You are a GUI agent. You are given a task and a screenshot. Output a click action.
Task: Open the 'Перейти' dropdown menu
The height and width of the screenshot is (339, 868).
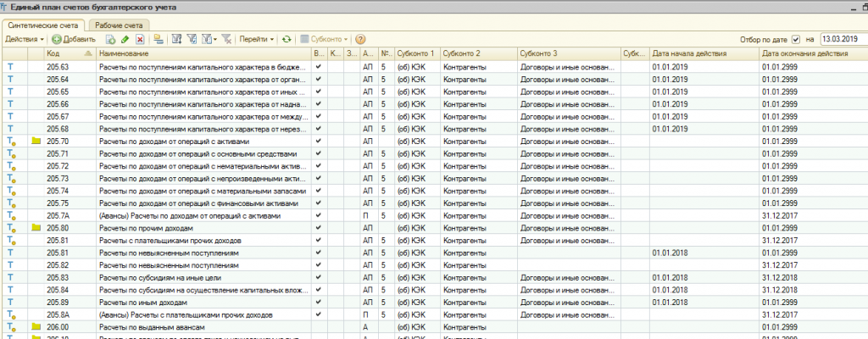[255, 39]
